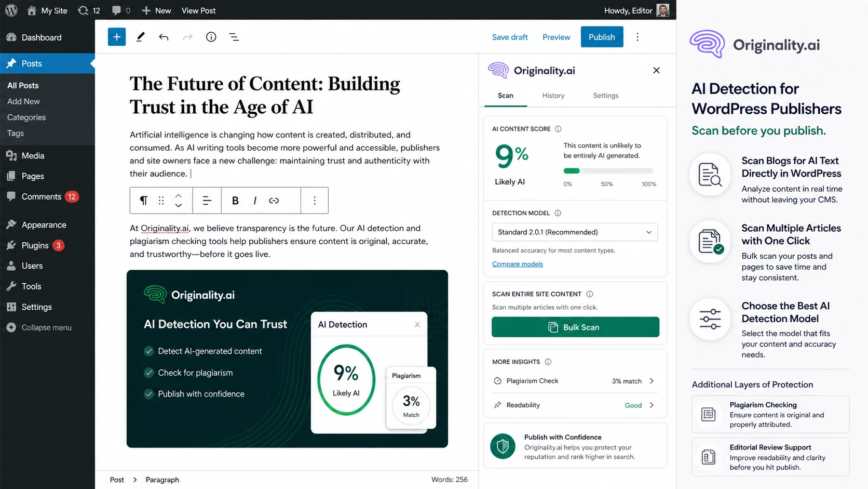Open the Howdy, Editor user avatar

(x=662, y=10)
